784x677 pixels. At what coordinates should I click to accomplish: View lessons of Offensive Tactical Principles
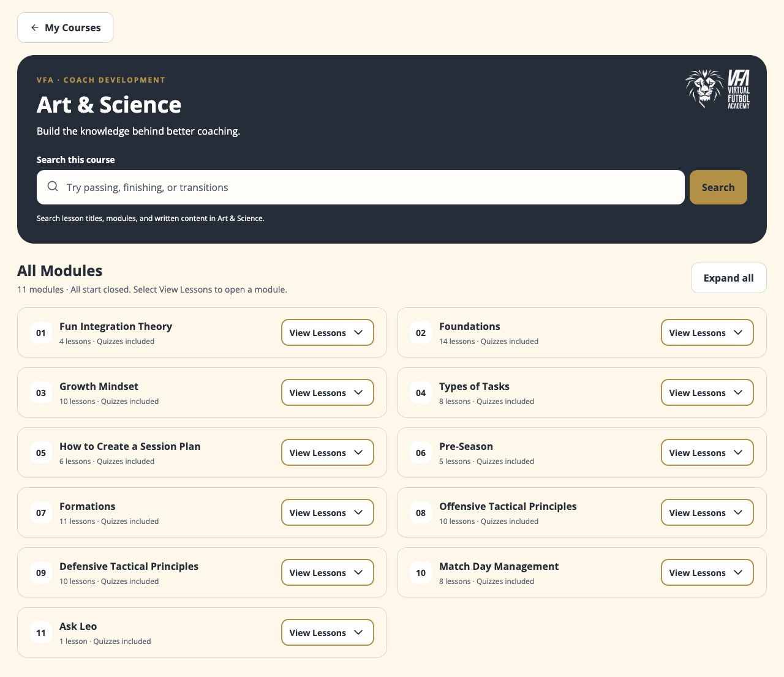click(x=707, y=512)
